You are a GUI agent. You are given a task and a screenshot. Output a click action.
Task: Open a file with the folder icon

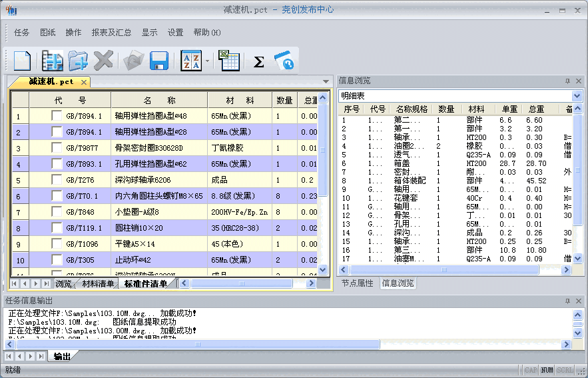78,61
